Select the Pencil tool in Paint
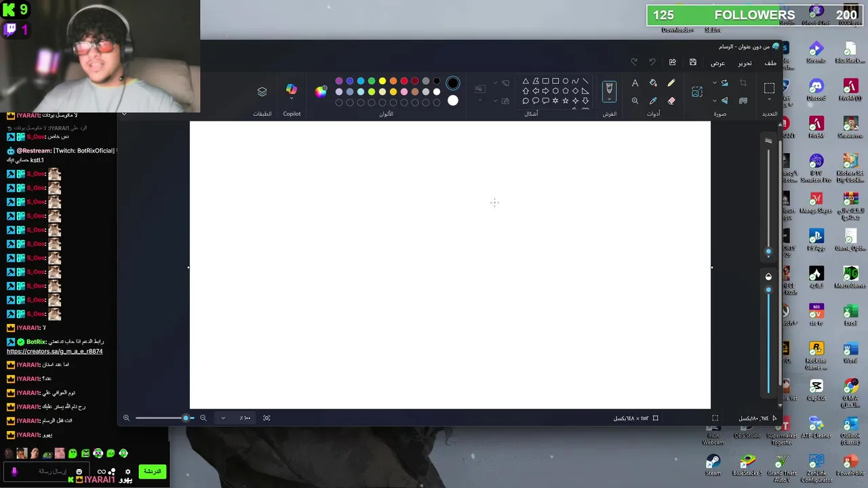 [x=671, y=83]
